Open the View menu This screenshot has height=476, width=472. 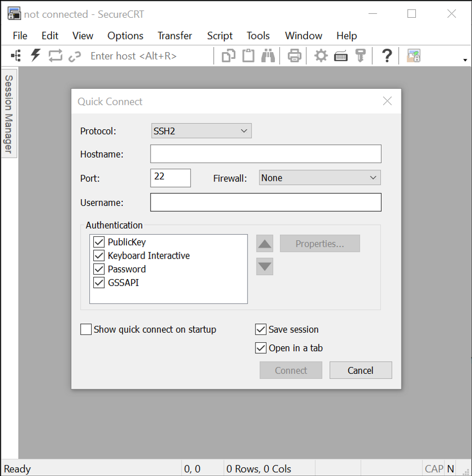click(x=83, y=36)
